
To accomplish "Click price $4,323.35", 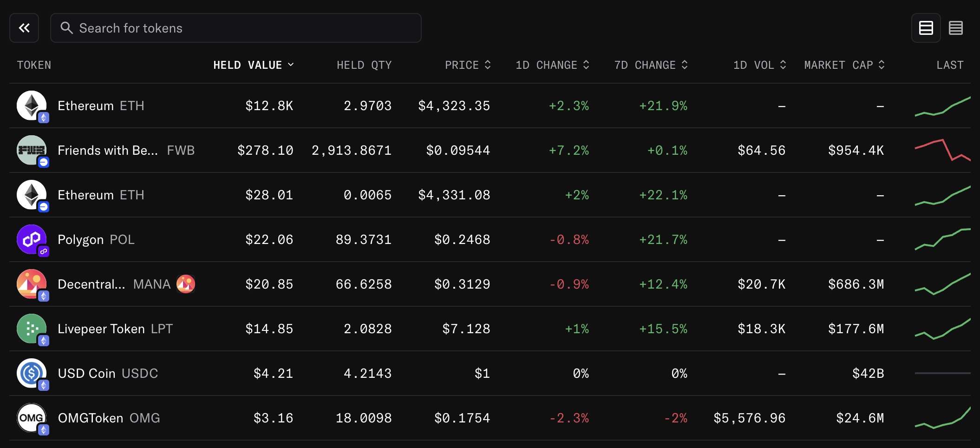I will [x=454, y=106].
